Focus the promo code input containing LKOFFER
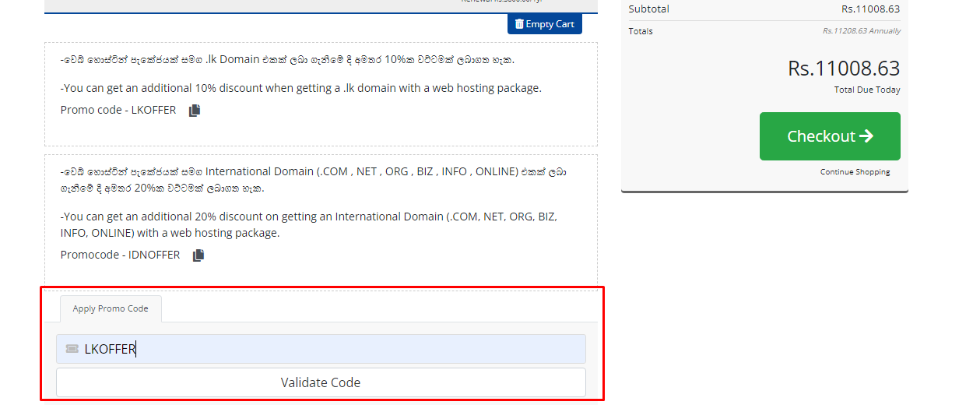Viewport: 980px width, 405px height. click(327, 349)
